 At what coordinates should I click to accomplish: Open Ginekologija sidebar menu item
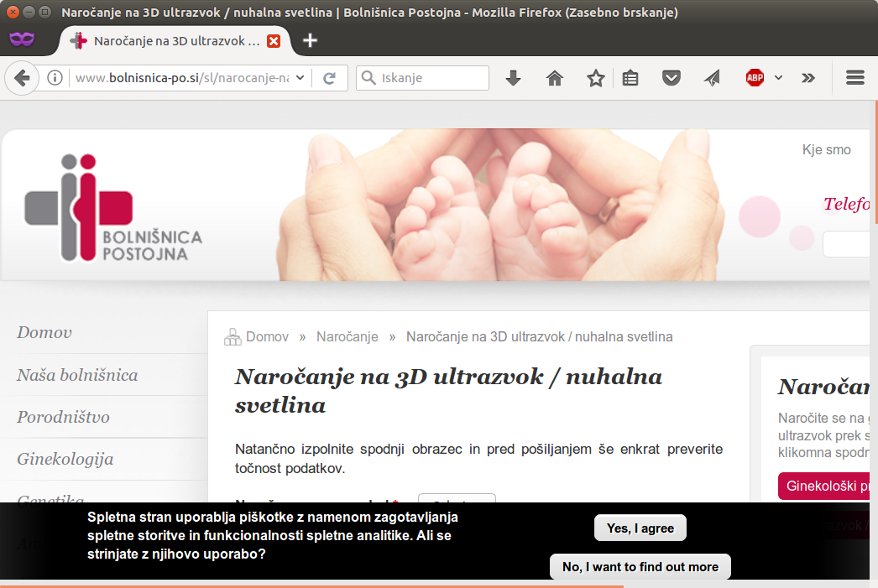click(x=65, y=460)
